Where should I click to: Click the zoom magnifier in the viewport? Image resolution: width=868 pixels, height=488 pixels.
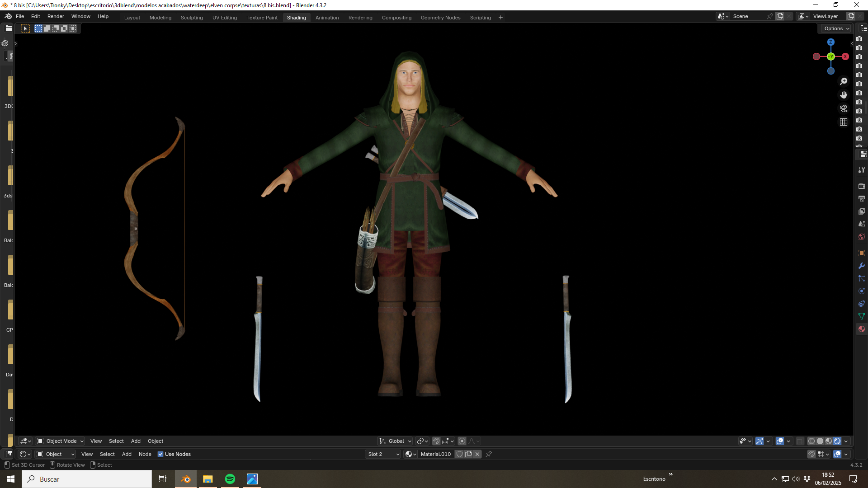pos(844,81)
